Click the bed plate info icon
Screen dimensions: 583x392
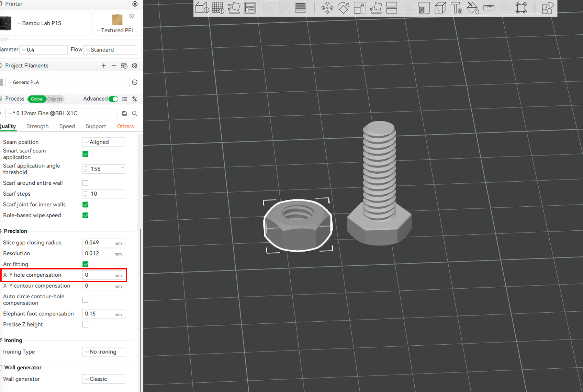tap(132, 16)
